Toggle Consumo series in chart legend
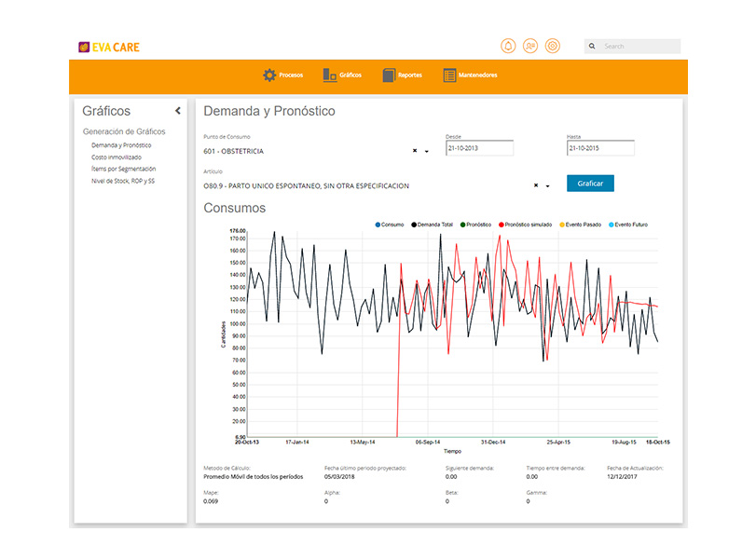This screenshot has width=756, height=559. pos(390,225)
